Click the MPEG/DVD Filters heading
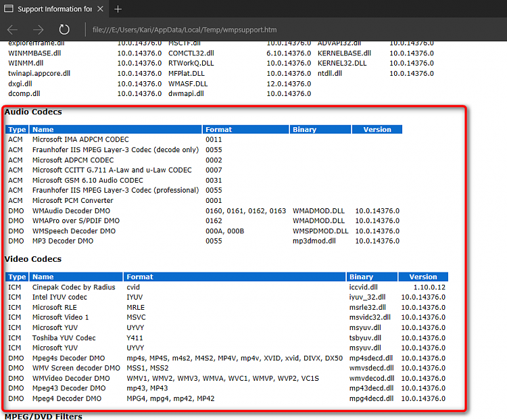Viewport: 507px width, 420px height. coord(43,416)
